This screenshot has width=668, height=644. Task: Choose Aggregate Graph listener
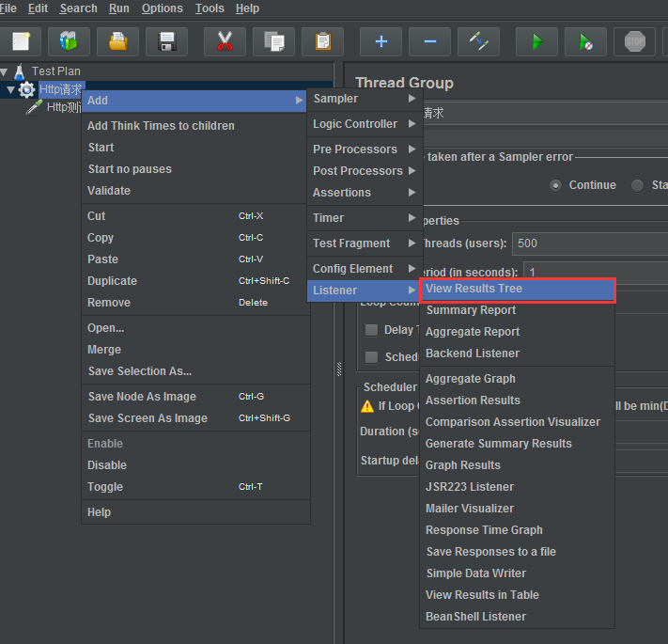tap(517, 379)
